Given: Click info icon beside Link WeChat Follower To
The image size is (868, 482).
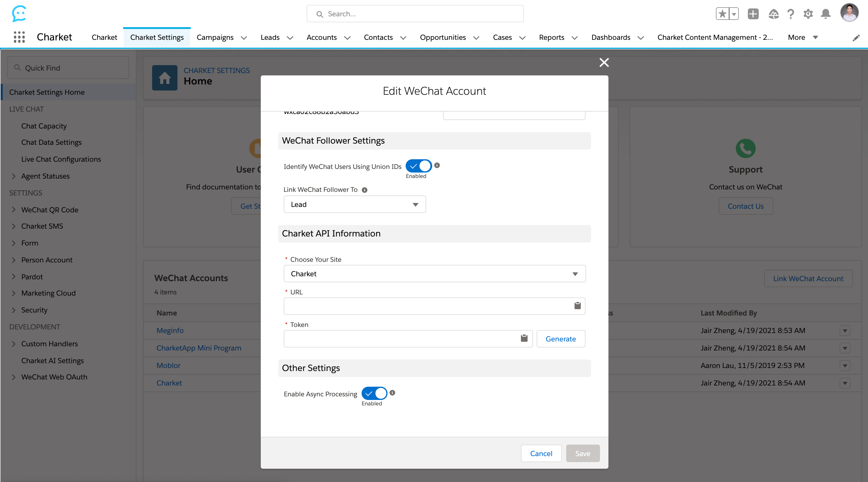Looking at the screenshot, I should pyautogui.click(x=365, y=190).
